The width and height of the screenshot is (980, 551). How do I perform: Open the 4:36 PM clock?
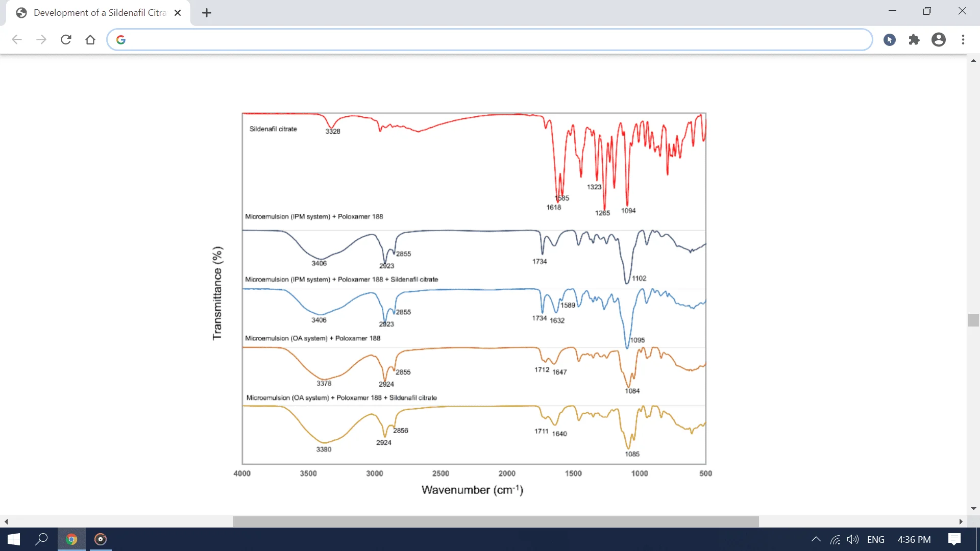pos(914,539)
